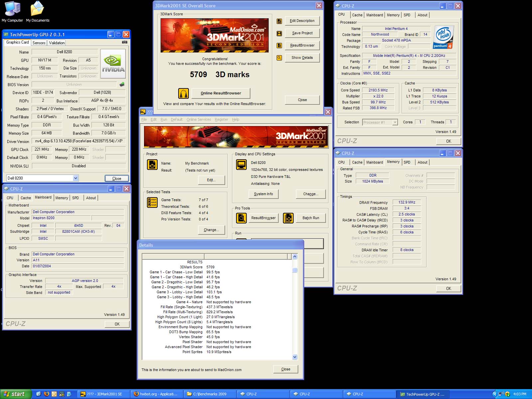Switch to the Validation tab in GPU-Z
Screen dimensions: 532x399
point(57,43)
